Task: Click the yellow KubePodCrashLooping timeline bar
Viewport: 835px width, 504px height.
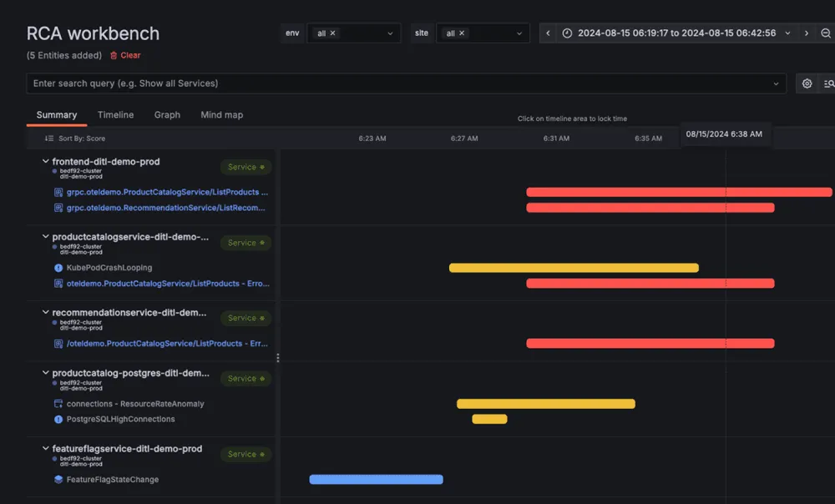Action: click(573, 268)
